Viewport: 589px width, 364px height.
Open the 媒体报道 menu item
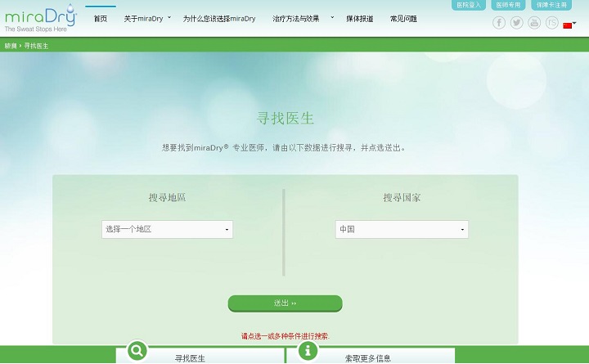[359, 19]
